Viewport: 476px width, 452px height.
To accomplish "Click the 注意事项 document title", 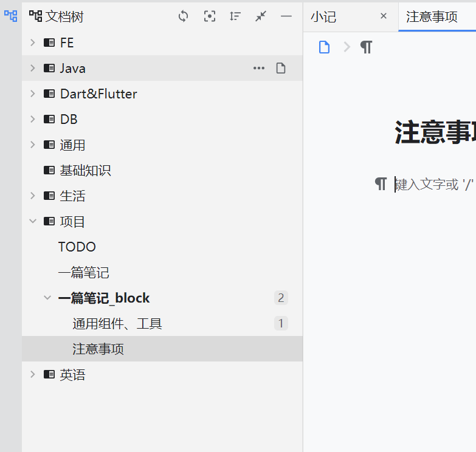I will coord(435,132).
